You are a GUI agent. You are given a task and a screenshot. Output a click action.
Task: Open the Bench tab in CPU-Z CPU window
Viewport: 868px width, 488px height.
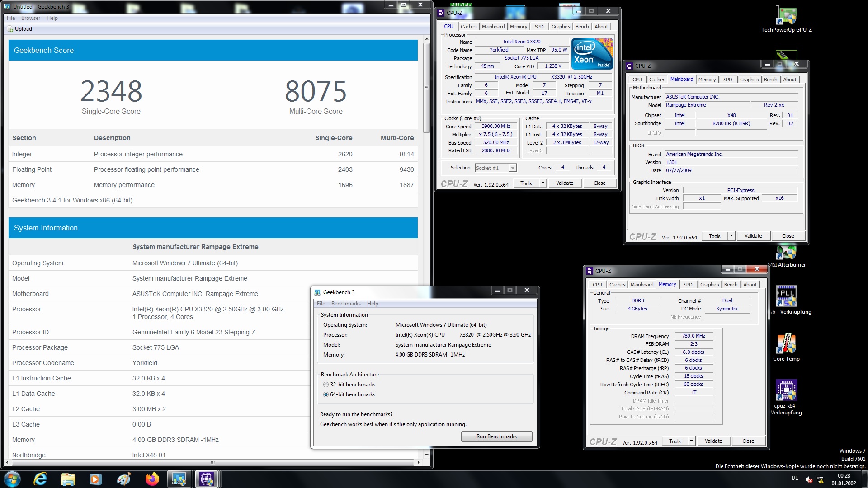coord(582,27)
